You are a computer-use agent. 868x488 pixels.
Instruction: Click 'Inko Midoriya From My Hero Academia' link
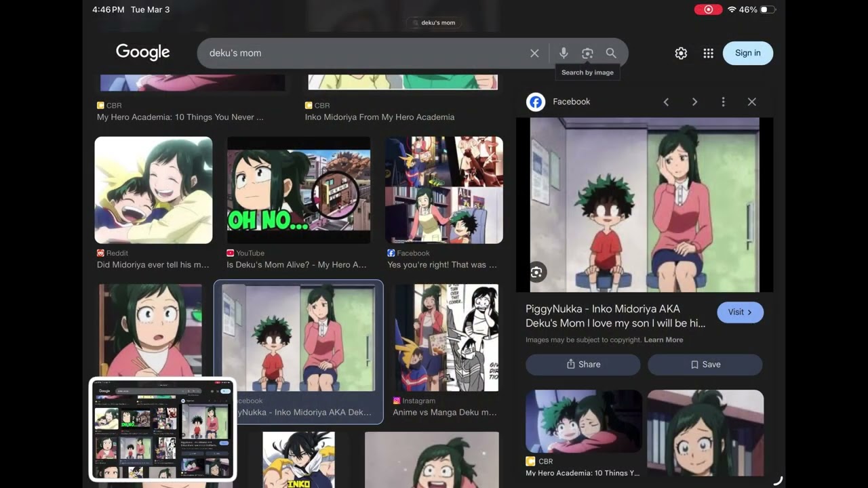coord(380,117)
